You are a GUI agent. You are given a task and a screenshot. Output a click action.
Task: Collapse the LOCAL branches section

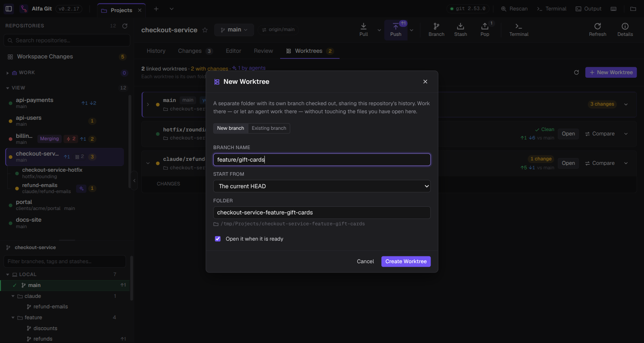pos(8,274)
